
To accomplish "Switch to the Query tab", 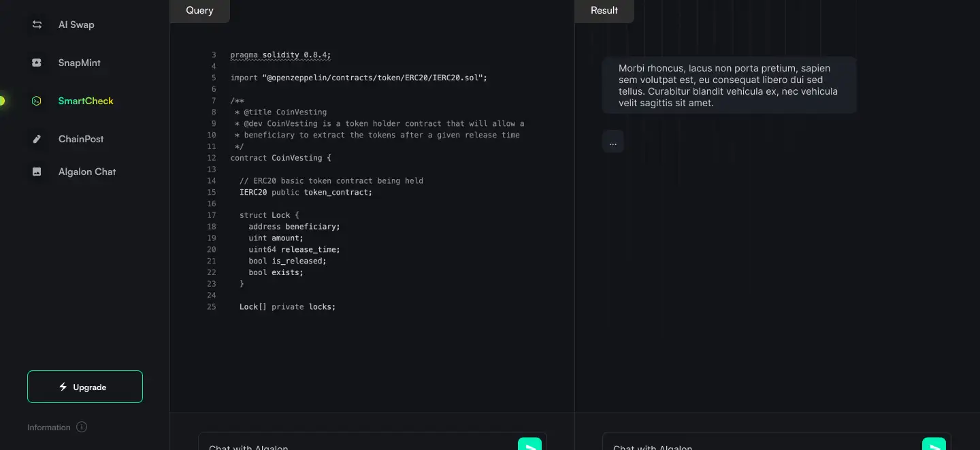I will click(199, 11).
